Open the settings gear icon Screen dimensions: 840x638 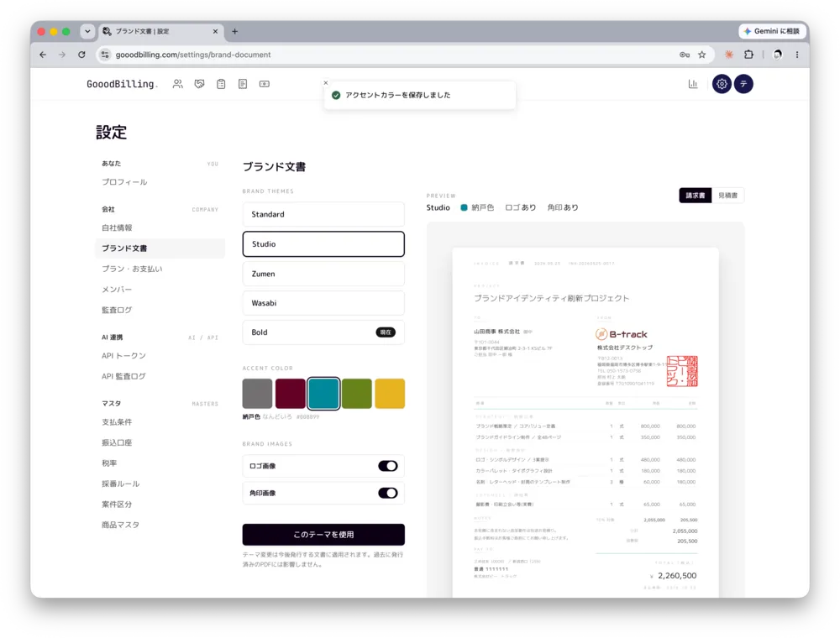(x=722, y=84)
